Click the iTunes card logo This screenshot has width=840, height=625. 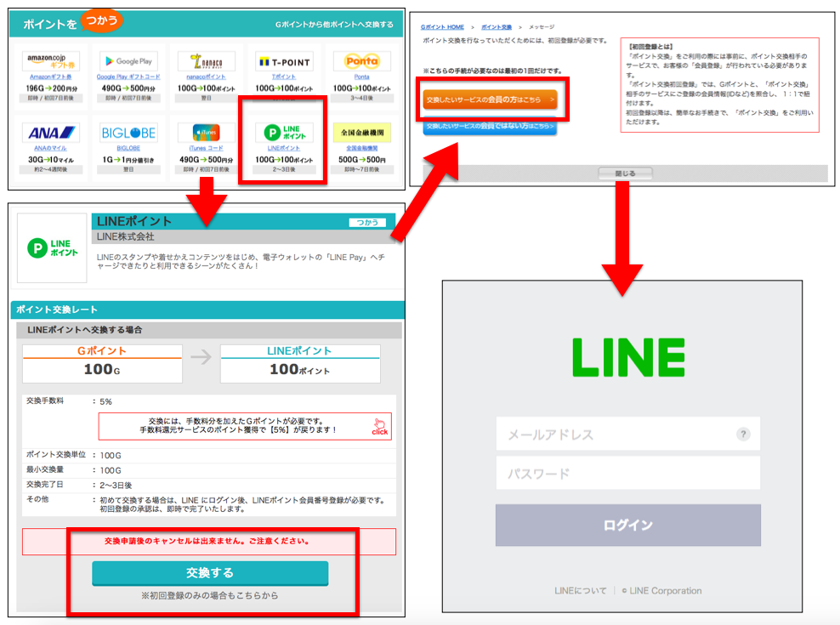206,133
